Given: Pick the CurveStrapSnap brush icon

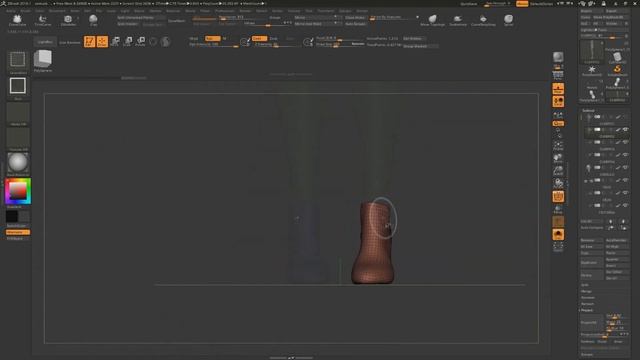Looking at the screenshot, I should pyautogui.click(x=483, y=20).
